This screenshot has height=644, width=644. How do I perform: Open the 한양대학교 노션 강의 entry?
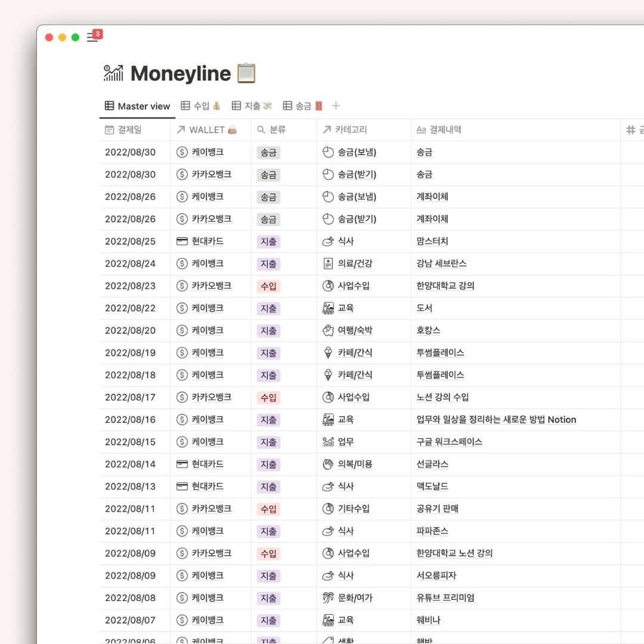[454, 553]
